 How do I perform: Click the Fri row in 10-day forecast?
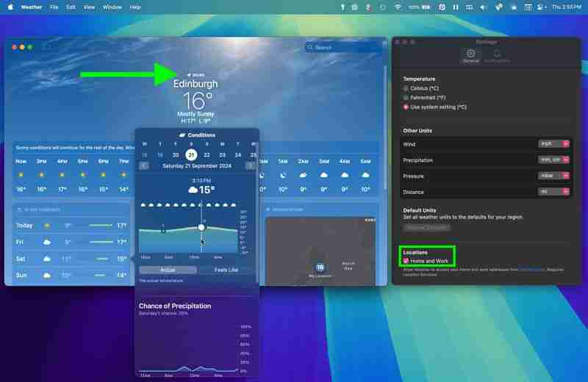(x=71, y=242)
